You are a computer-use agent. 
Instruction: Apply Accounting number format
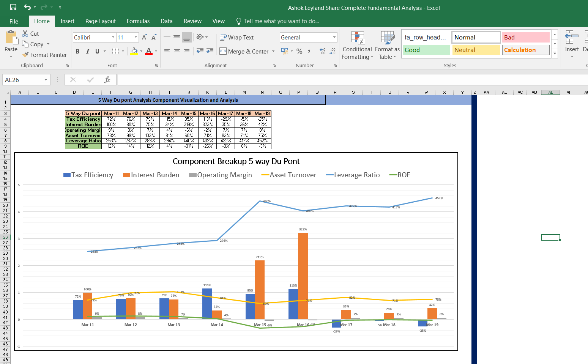click(x=284, y=51)
